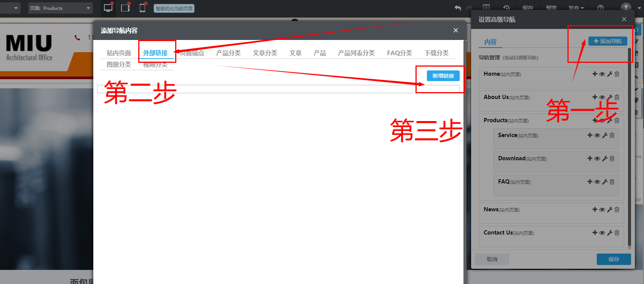Screen dimensions: 644x284
Task: Select the 外部链接 tab
Action: click(155, 53)
